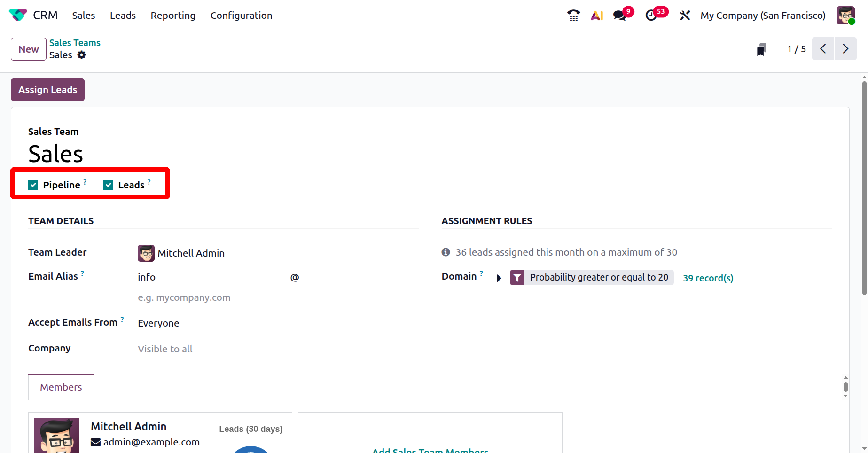868x453 pixels.
Task: Click the admin@example.com email text
Action: [151, 442]
